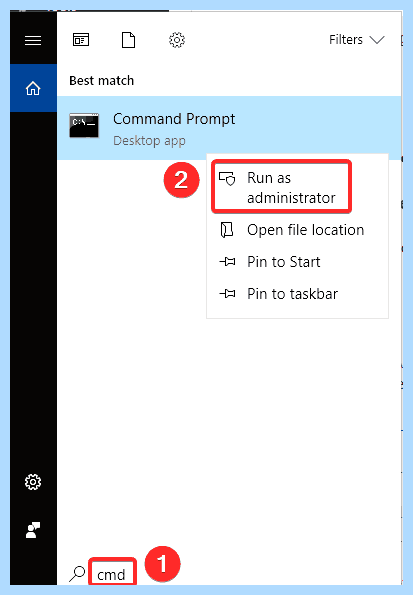Select Pin to taskbar
Screen dimensions: 413x595
pos(297,294)
